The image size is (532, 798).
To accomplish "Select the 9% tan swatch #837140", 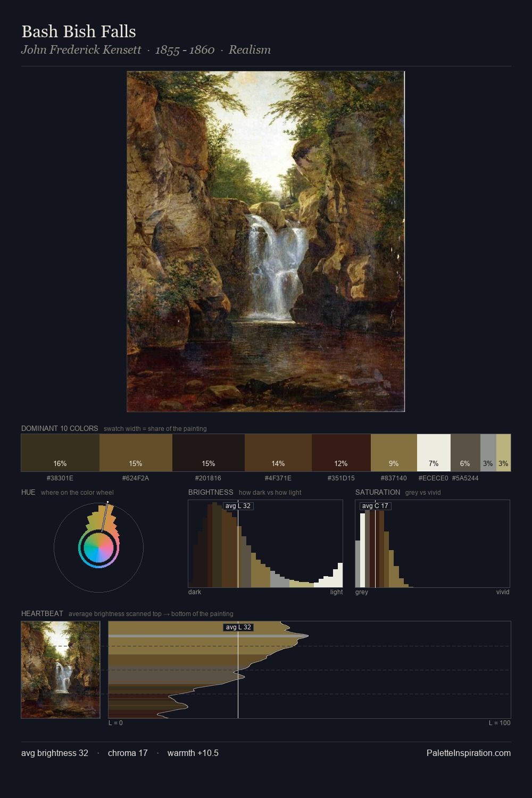I will coord(394,453).
